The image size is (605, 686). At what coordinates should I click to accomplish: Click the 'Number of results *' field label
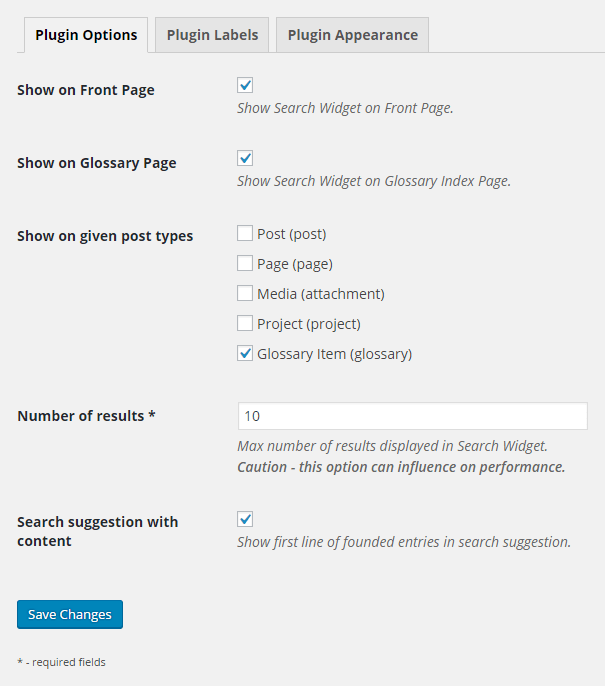(86, 416)
